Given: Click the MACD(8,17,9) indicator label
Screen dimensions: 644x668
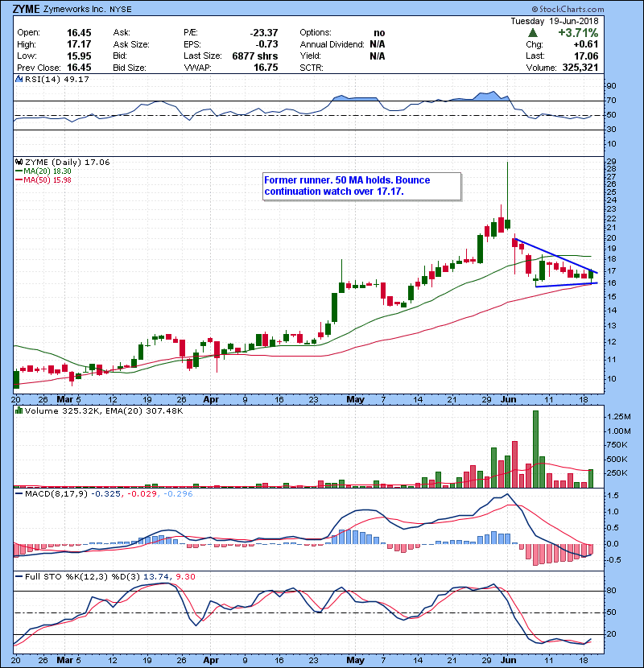Looking at the screenshot, I should pyautogui.click(x=56, y=494).
